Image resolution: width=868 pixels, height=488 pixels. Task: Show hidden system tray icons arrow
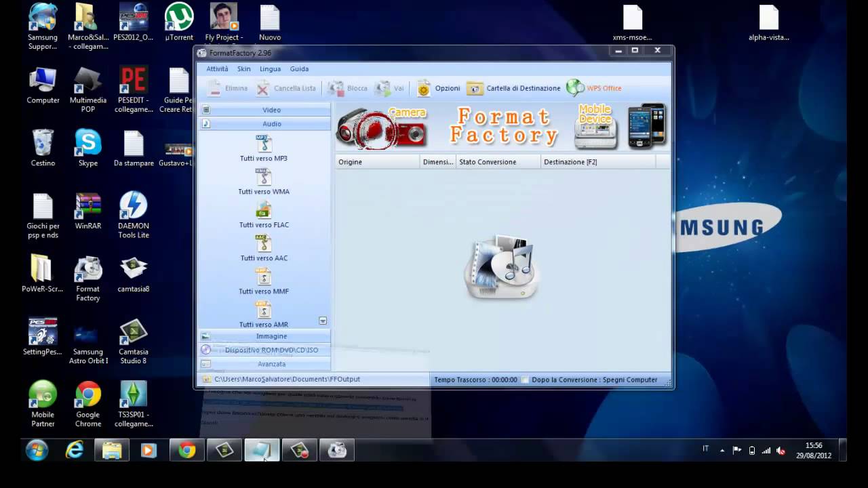(722, 450)
